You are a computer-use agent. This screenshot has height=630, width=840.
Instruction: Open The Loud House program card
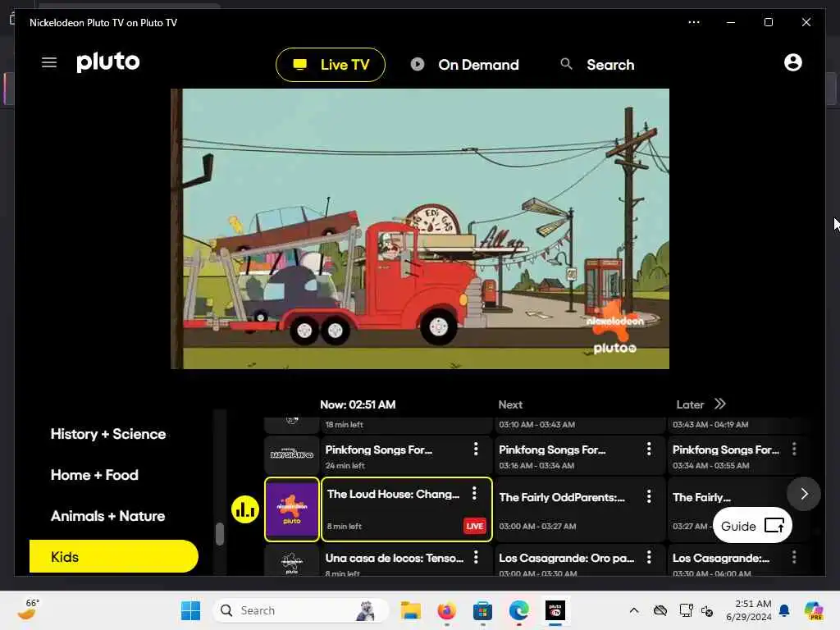pyautogui.click(x=407, y=509)
